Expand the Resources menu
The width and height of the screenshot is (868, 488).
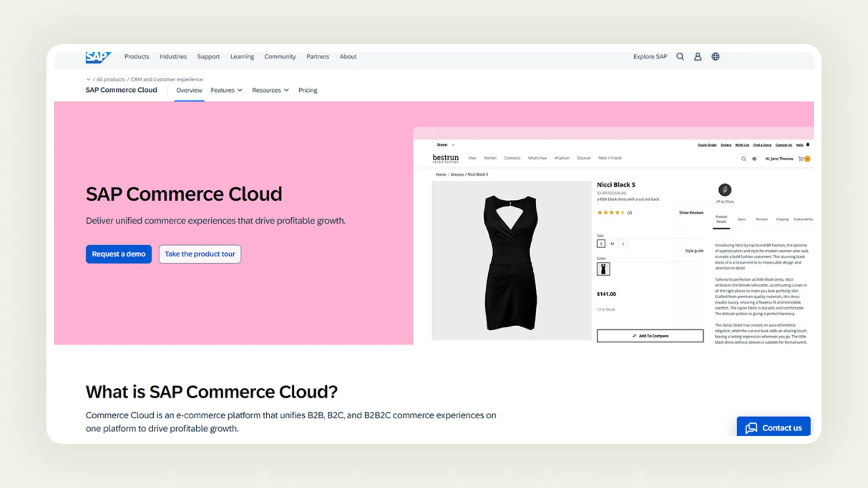[x=270, y=90]
